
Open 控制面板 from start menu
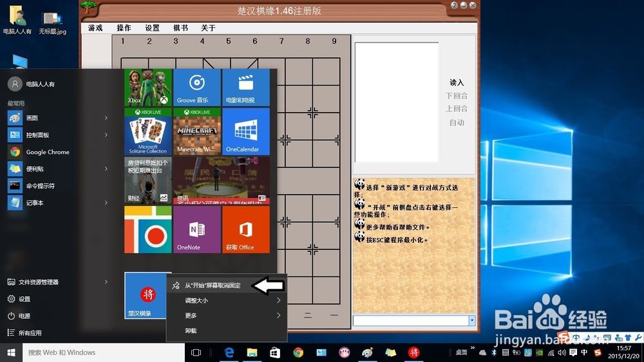37,135
